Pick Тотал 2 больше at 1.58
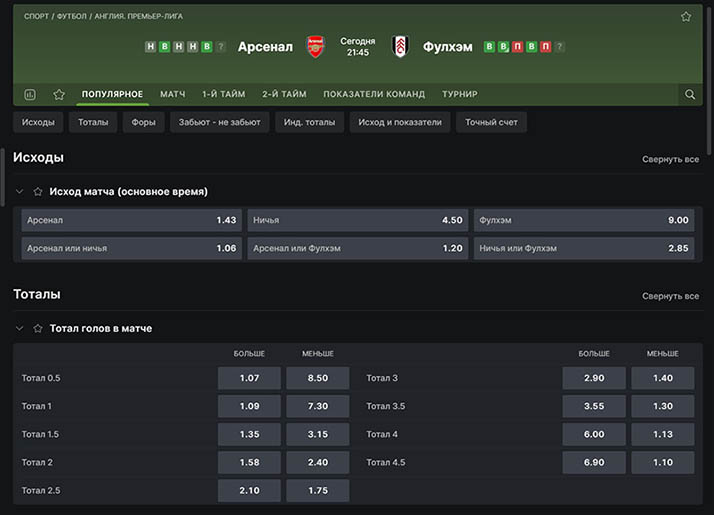714x515 pixels. coord(250,463)
